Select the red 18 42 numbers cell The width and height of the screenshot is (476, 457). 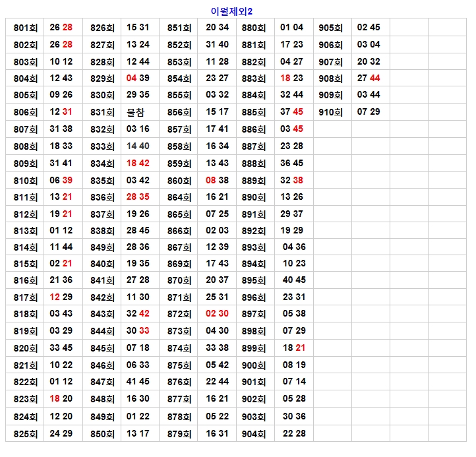pos(138,163)
